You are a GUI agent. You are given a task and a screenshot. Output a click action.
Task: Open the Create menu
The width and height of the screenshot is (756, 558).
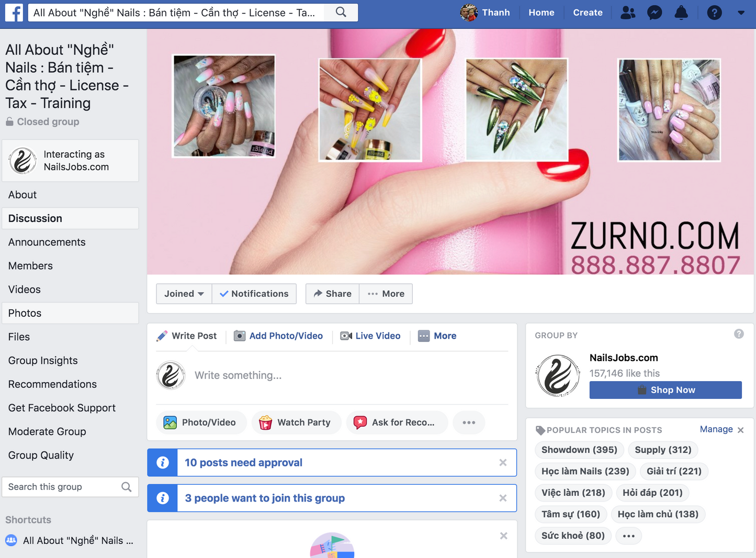588,13
